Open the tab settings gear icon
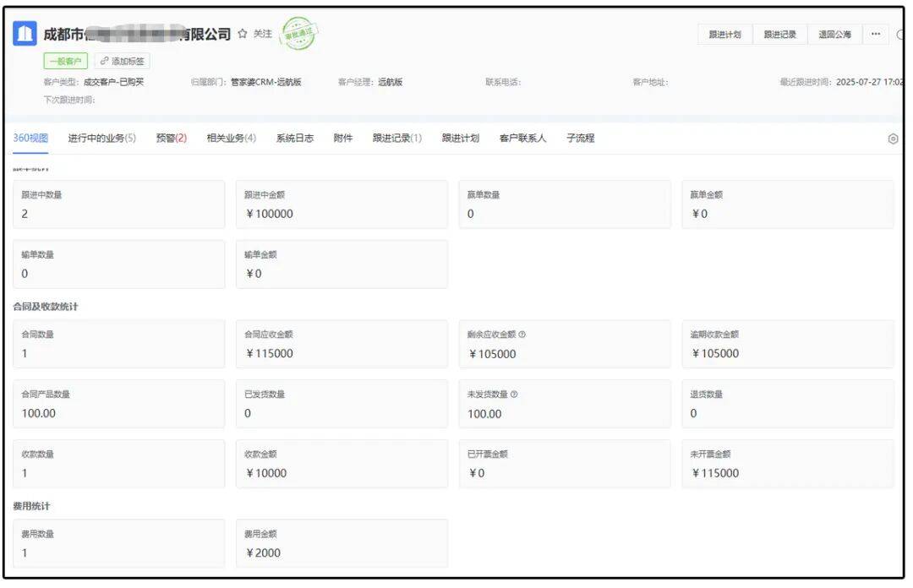This screenshot has height=588, width=913. [x=893, y=139]
